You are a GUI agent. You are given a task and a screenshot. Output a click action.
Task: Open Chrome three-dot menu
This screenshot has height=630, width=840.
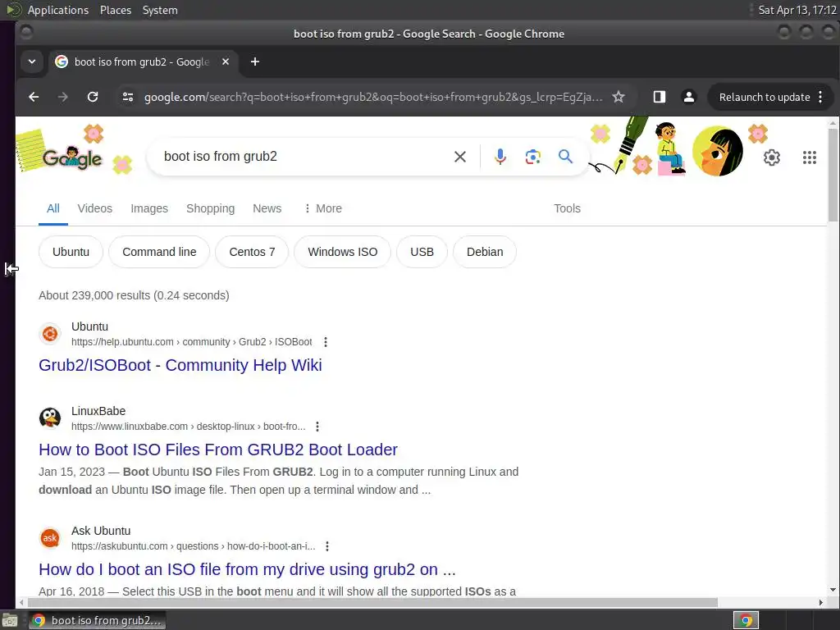tap(820, 97)
